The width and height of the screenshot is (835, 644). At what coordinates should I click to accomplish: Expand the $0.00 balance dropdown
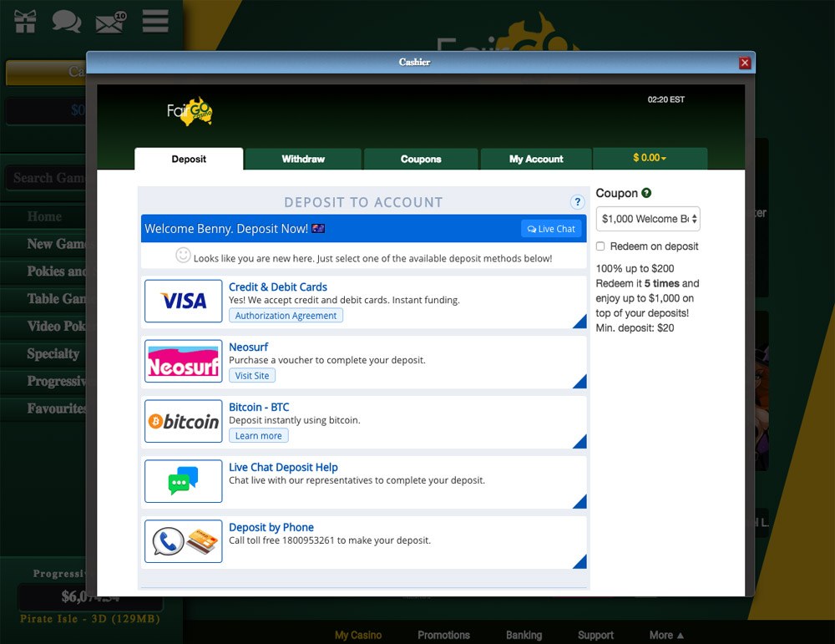point(650,158)
